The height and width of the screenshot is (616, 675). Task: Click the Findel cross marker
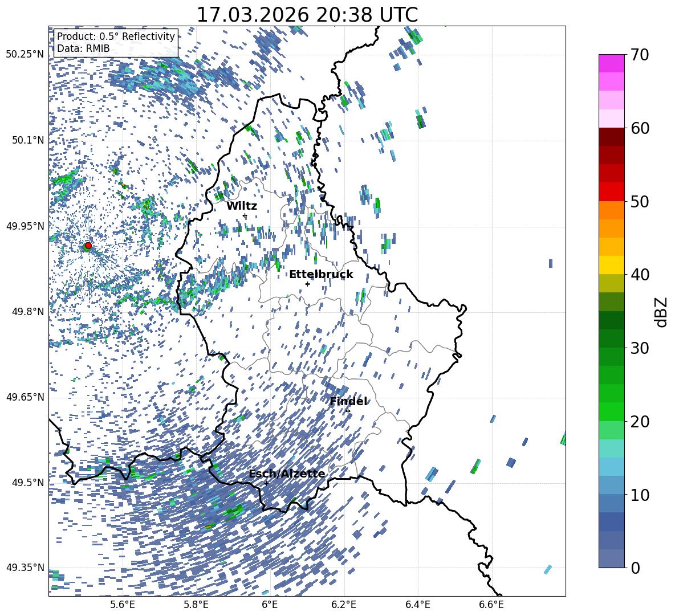tap(348, 411)
